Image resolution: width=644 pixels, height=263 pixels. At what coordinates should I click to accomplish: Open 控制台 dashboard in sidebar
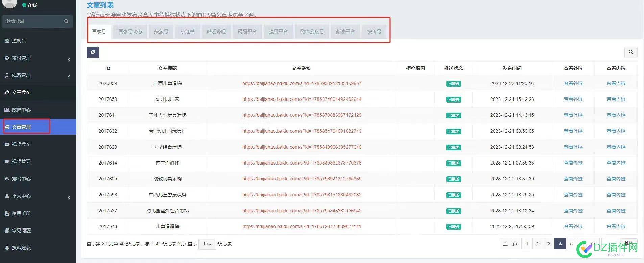coord(38,41)
